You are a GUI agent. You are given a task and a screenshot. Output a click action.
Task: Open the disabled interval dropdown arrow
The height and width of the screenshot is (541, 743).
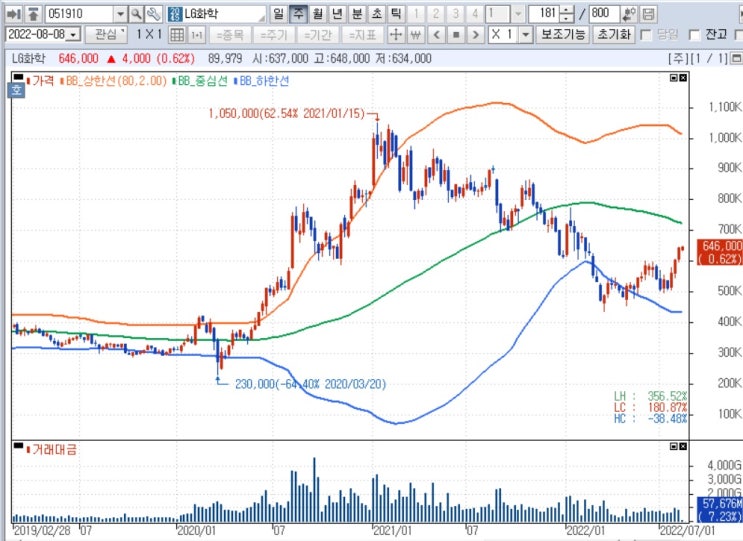pyautogui.click(x=518, y=14)
